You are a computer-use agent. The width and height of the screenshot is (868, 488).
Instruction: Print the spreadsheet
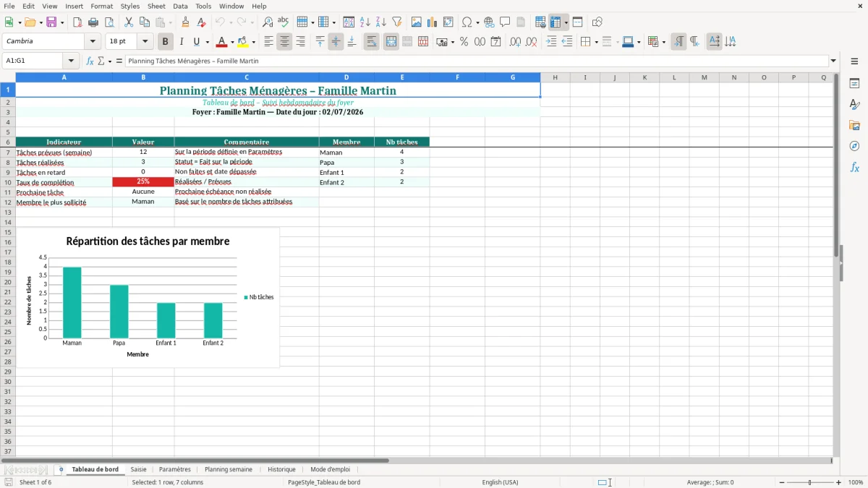pyautogui.click(x=93, y=22)
